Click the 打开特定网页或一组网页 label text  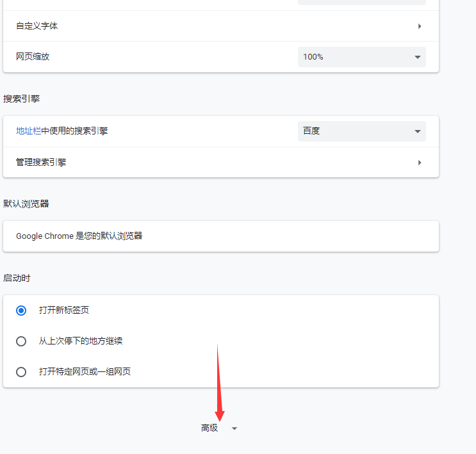coord(85,371)
